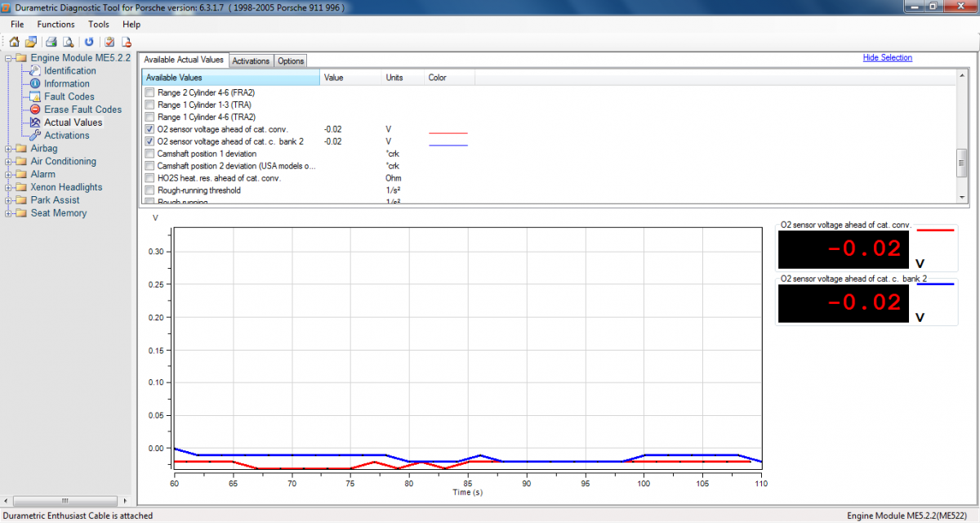Enable Range 1 Cylinder 1-3 (TRA) checkbox
The width and height of the screenshot is (980, 523).
pos(149,105)
